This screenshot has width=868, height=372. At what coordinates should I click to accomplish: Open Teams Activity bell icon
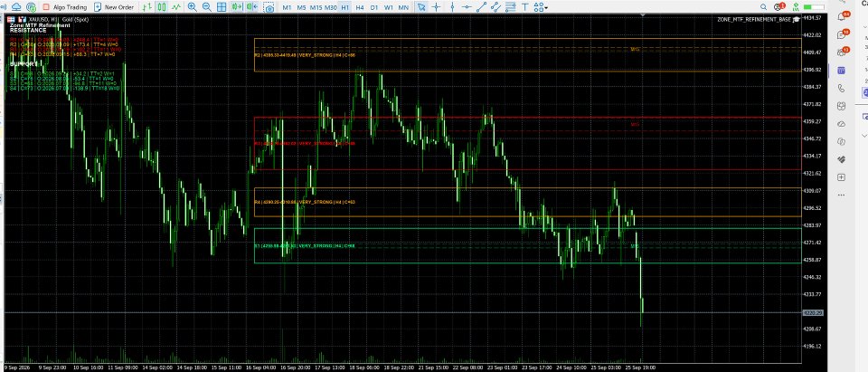(x=842, y=16)
